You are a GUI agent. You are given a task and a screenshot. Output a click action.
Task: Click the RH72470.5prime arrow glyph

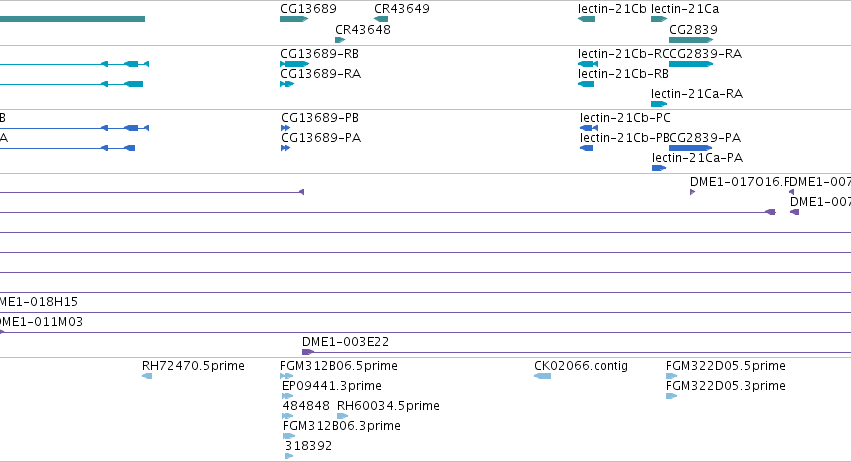147,376
